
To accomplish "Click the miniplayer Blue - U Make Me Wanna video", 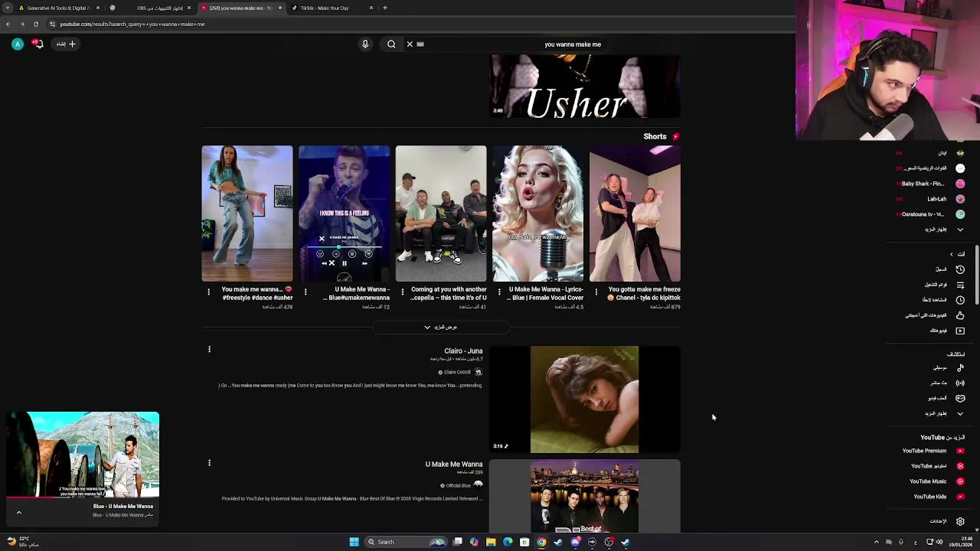I will (x=83, y=455).
